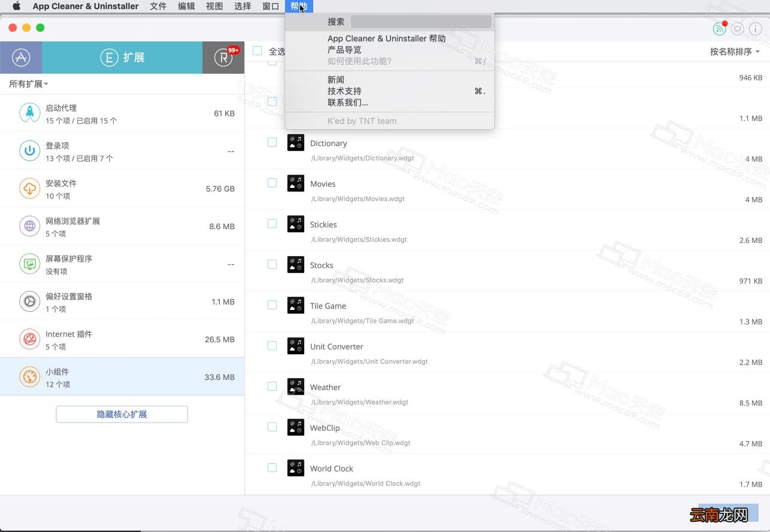Image resolution: width=770 pixels, height=532 pixels.
Task: Open the 按名称排序 sort dropdown
Action: pyautogui.click(x=735, y=51)
